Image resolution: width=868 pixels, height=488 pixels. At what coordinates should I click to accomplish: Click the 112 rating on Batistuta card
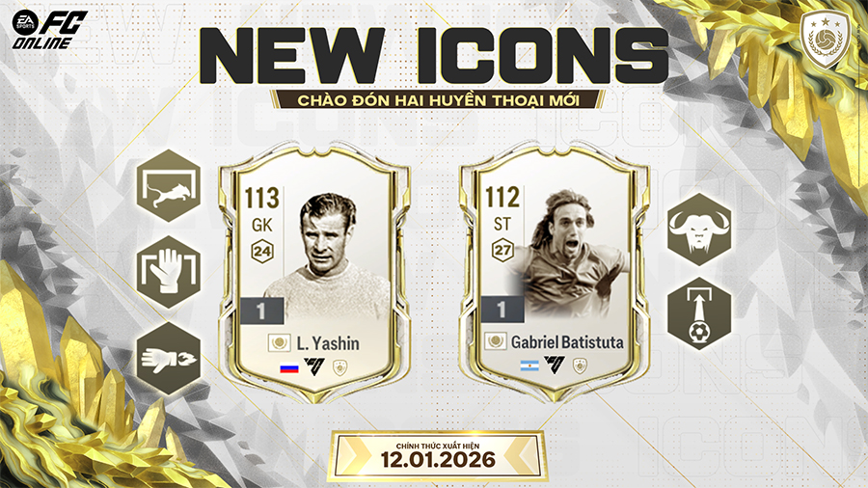click(x=502, y=197)
